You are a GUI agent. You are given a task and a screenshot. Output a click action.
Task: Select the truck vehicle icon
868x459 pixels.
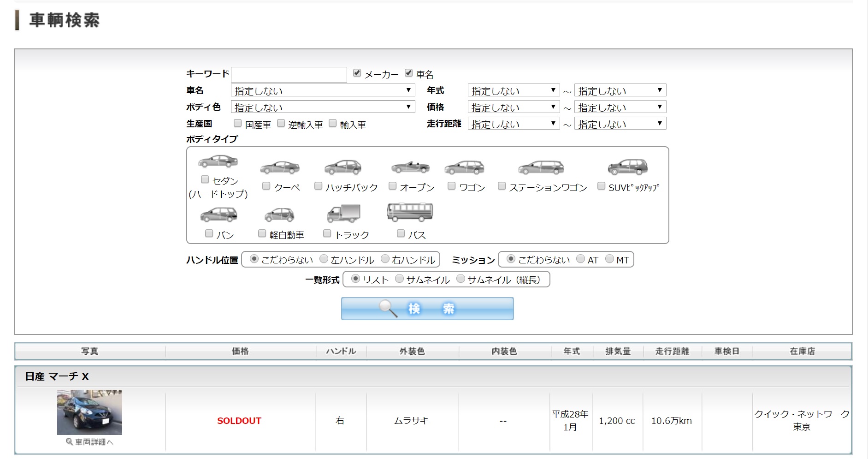(343, 214)
